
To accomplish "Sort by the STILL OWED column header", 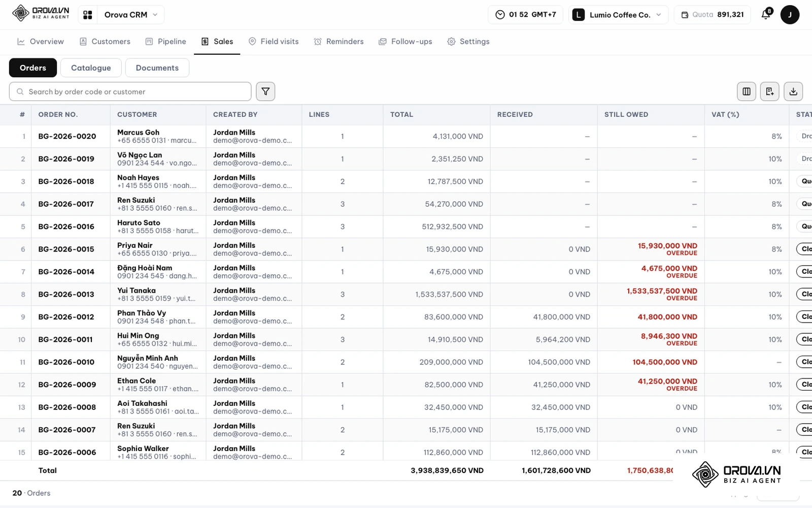I will [626, 115].
